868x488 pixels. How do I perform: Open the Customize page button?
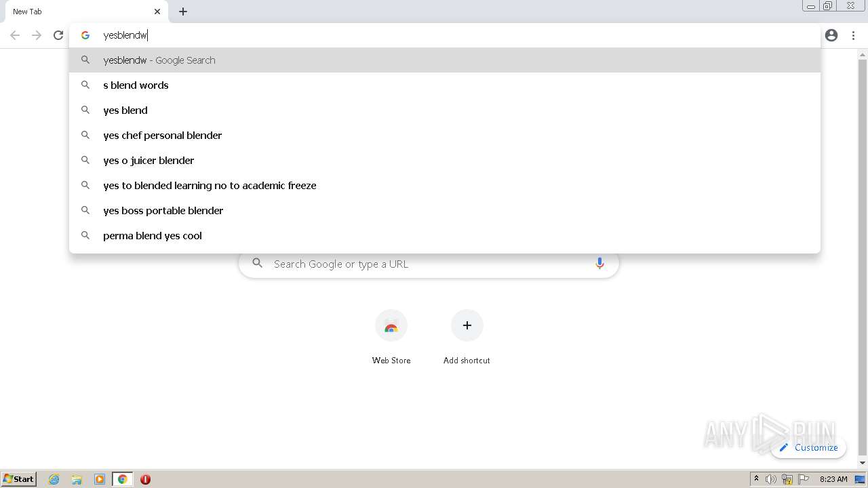pyautogui.click(x=808, y=447)
